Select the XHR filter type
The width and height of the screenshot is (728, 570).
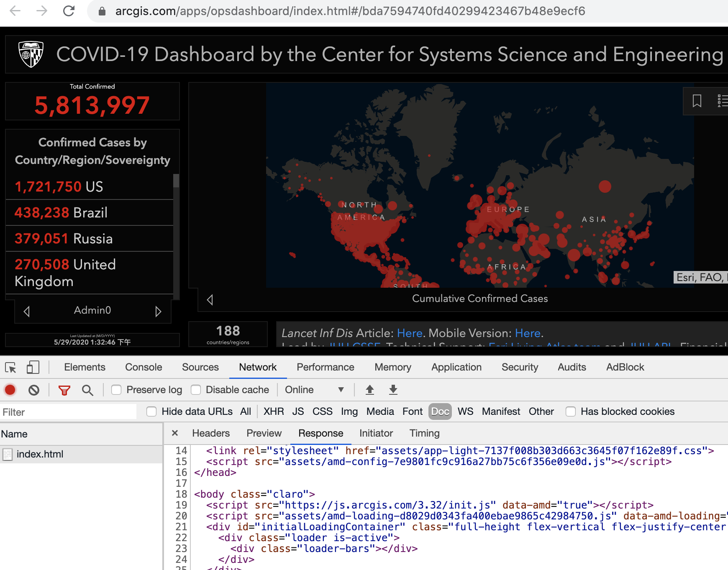click(274, 412)
